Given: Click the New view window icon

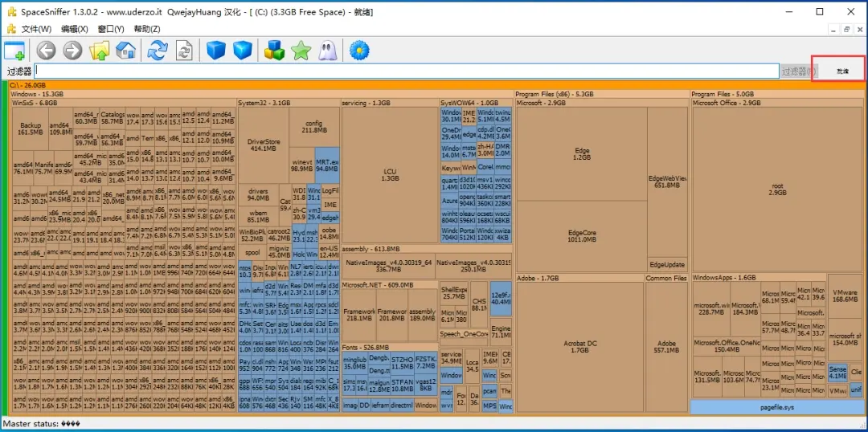Looking at the screenshot, I should click(14, 51).
